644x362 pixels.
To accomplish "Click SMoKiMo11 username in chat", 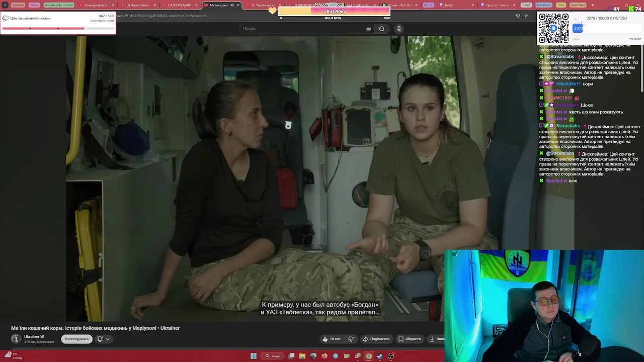I will [x=568, y=84].
